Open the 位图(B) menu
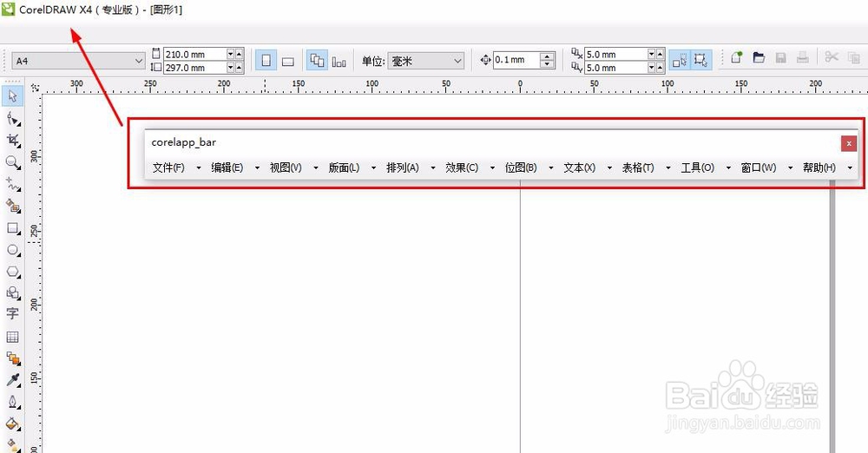 [x=521, y=167]
